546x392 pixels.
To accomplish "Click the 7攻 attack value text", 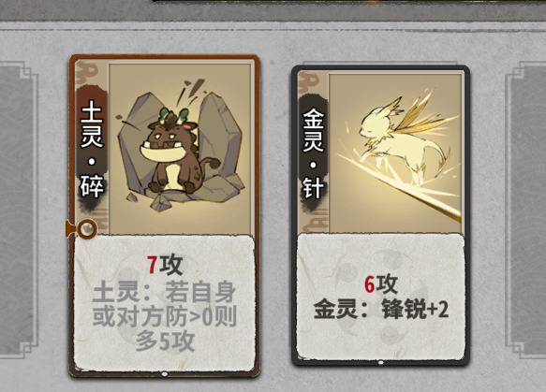I will (x=164, y=265).
